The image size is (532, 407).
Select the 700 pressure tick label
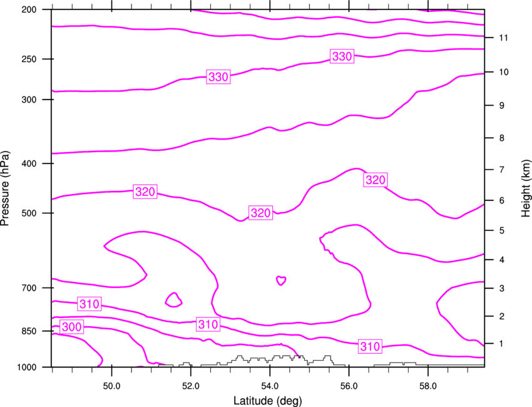click(29, 288)
